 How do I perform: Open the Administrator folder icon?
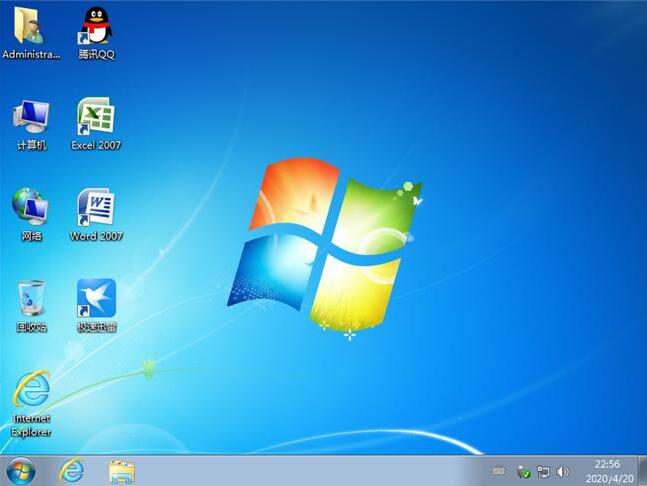click(29, 26)
